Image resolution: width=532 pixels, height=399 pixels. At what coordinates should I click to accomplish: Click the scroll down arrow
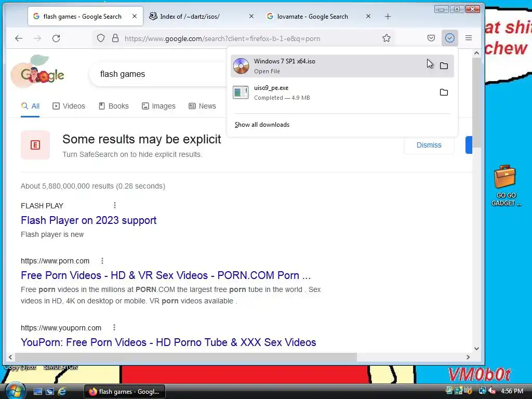[476, 349]
